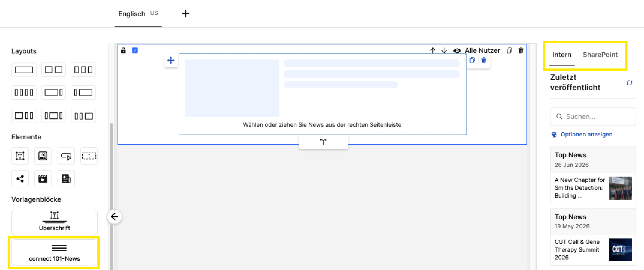The height and width of the screenshot is (270, 644).
Task: Click the Alle Nutzer label
Action: (482, 51)
